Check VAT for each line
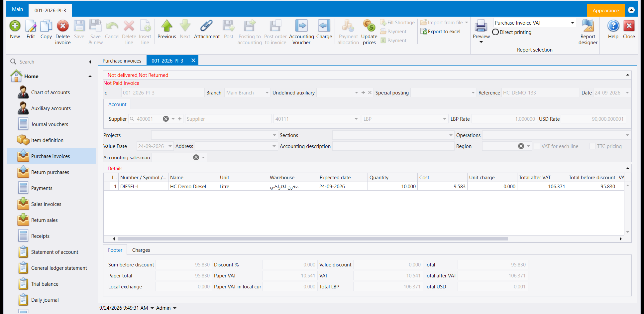 tap(537, 146)
